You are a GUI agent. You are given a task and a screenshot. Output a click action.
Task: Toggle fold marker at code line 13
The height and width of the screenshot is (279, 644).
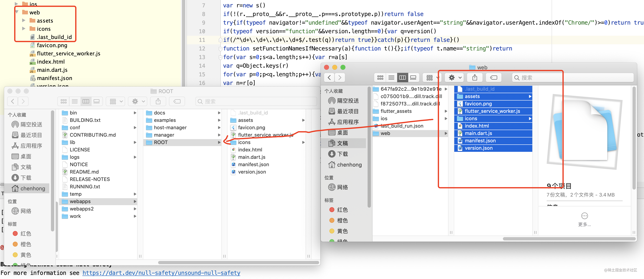tap(220, 57)
